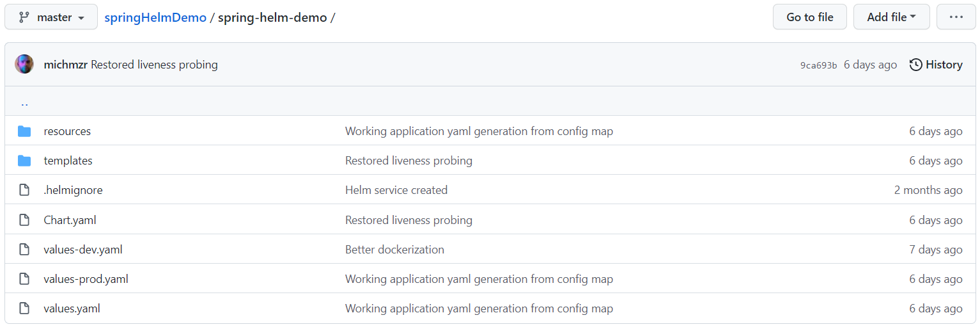Click the values-prod.yaml file icon
This screenshot has height=329, width=980.
pyautogui.click(x=24, y=279)
